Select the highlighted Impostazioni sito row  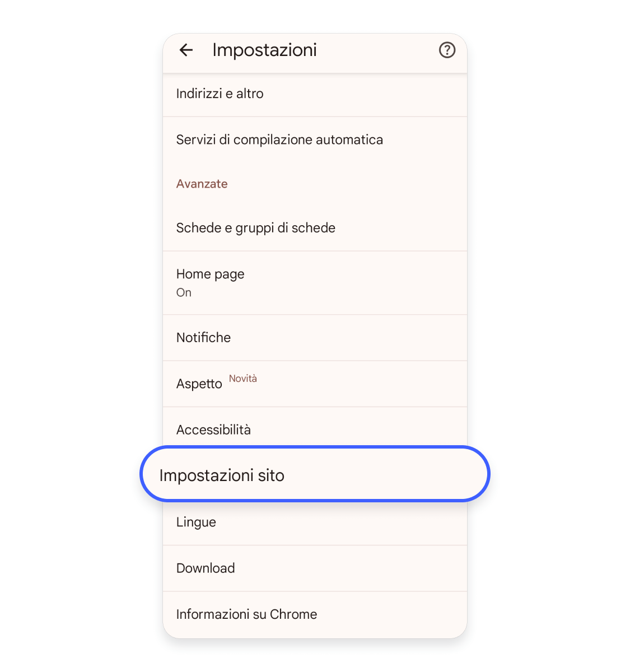[314, 474]
